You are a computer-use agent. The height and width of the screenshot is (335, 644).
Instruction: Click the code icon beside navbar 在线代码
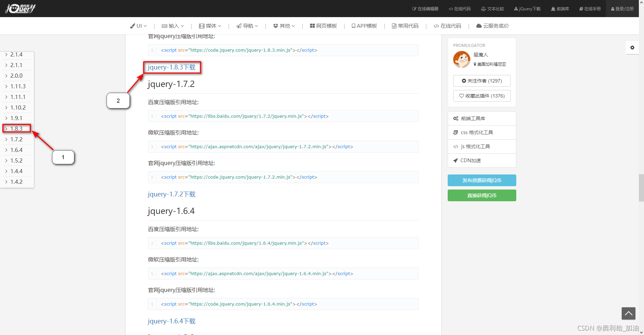[x=436, y=26]
